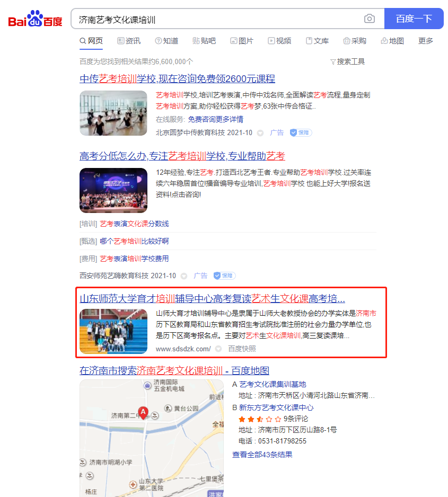Click the 西安师苑艺嗨教育科技 advertiser name
448x497 pixels.
coord(114,276)
